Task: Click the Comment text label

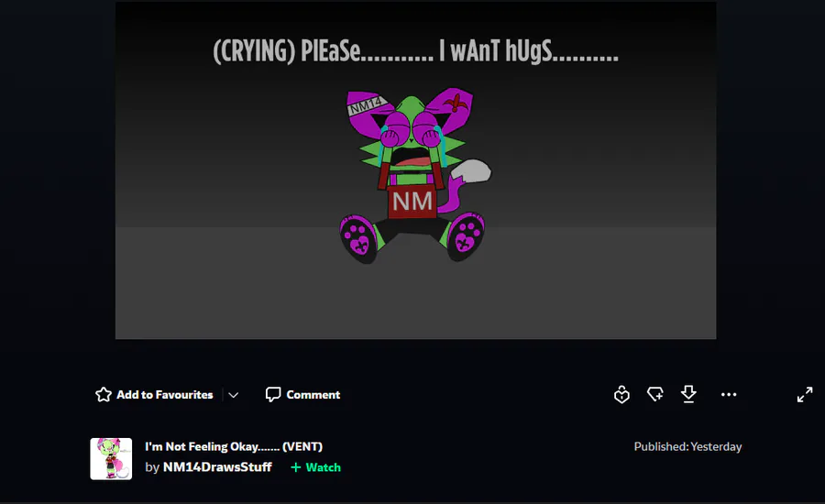Action: tap(313, 395)
